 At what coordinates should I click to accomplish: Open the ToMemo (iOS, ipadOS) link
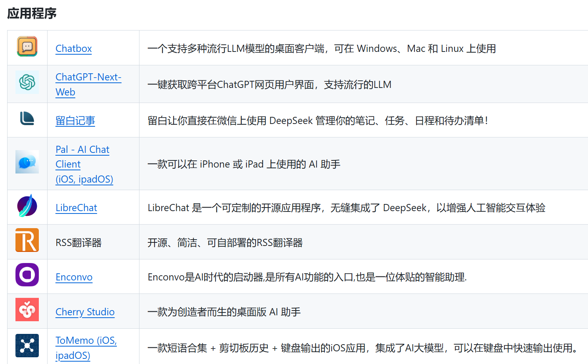click(86, 348)
